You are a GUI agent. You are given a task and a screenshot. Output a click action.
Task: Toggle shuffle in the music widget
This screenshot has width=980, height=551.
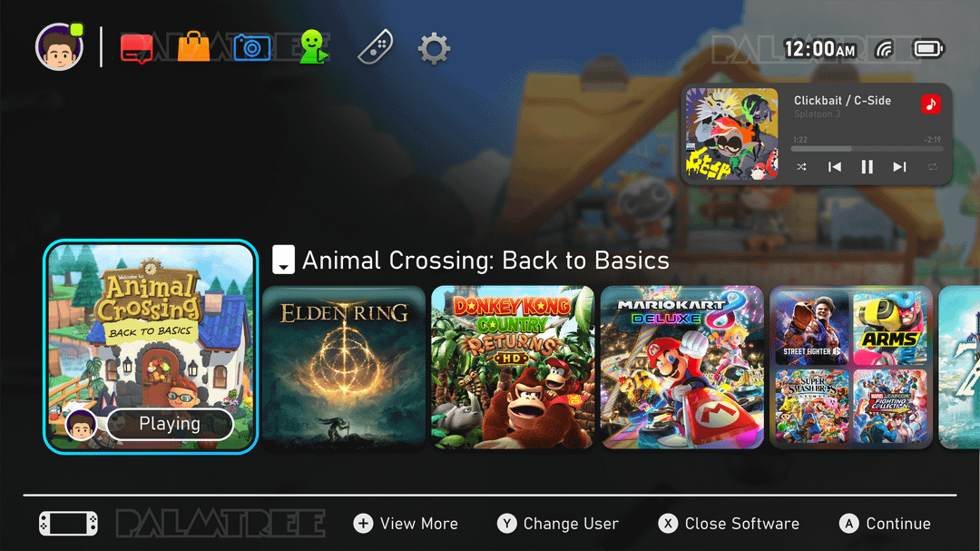(801, 167)
